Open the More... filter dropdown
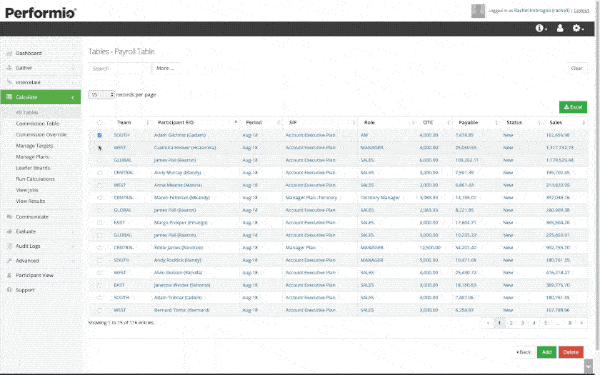Image resolution: width=600 pixels, height=375 pixels. point(165,68)
